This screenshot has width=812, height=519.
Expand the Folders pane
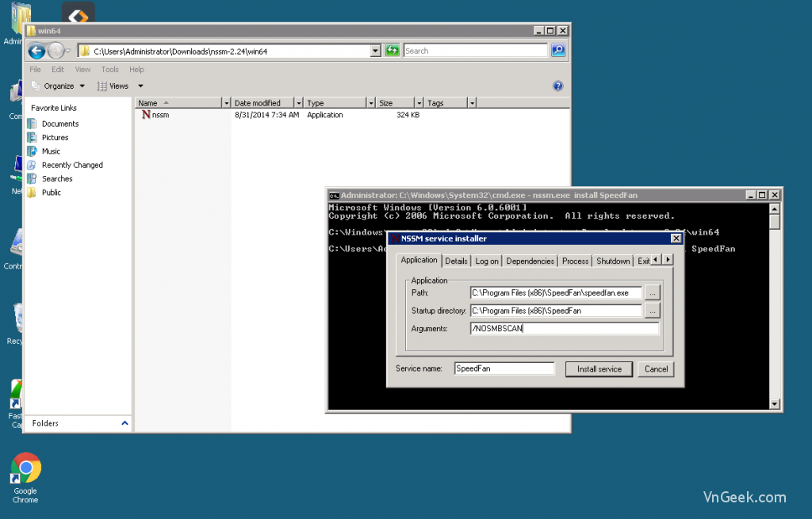click(124, 423)
